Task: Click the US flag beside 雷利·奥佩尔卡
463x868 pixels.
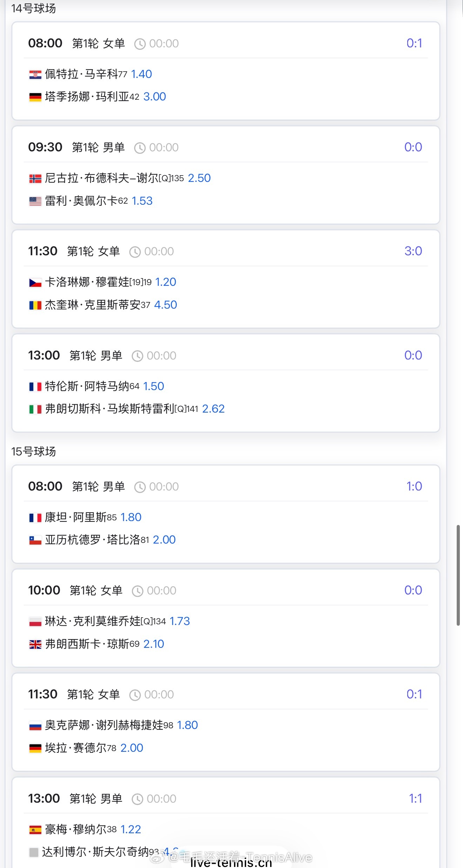Action: click(x=35, y=201)
